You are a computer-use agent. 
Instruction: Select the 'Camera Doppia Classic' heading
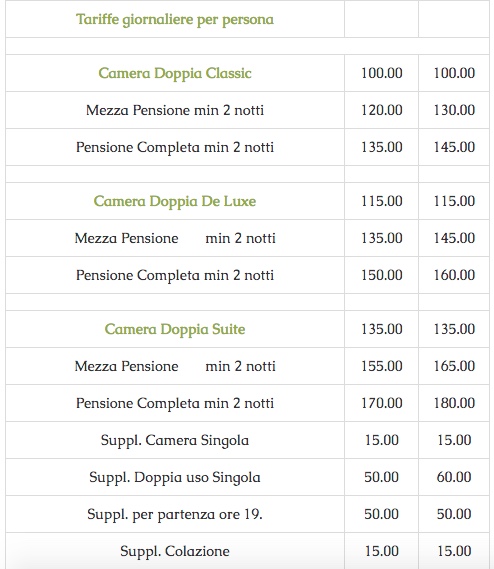pos(175,73)
